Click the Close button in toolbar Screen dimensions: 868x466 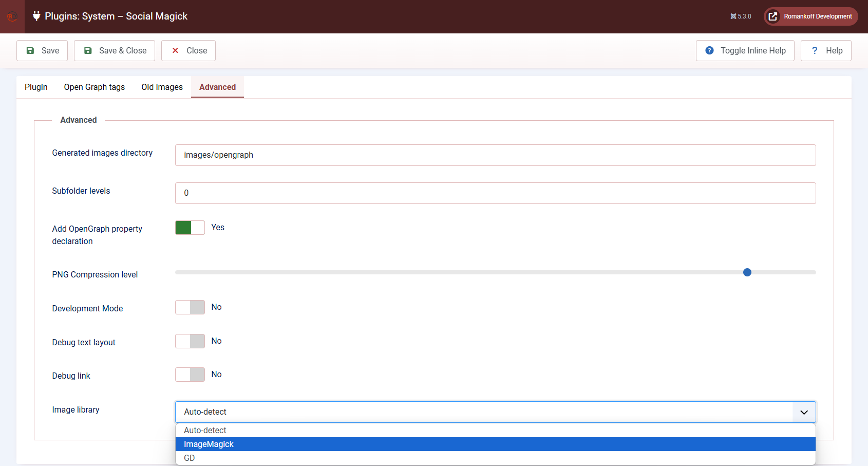point(188,50)
